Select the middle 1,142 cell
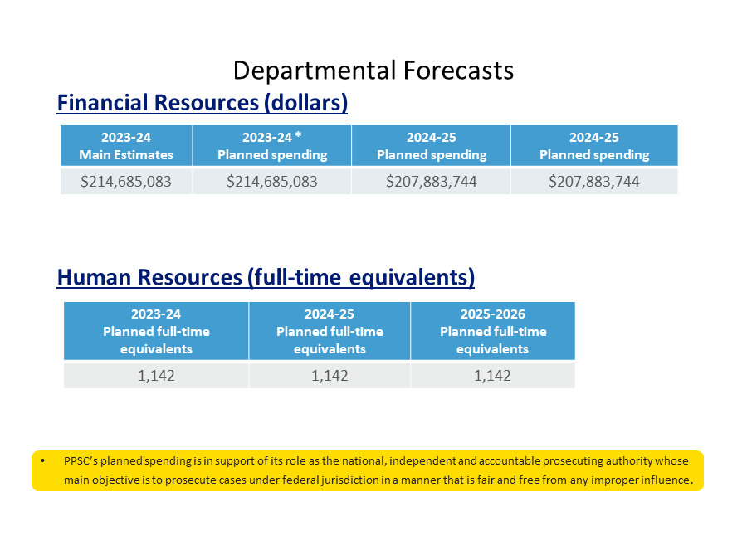Image resolution: width=747 pixels, height=560 pixels. pos(329,375)
